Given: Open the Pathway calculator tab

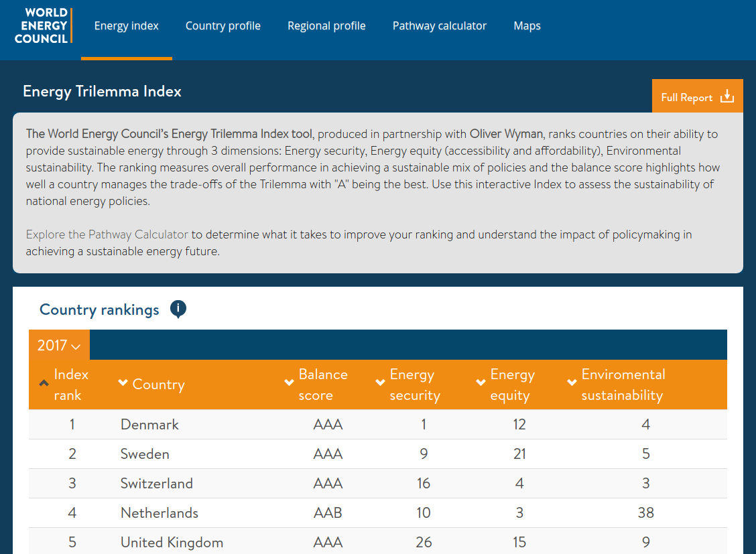Looking at the screenshot, I should [x=439, y=26].
